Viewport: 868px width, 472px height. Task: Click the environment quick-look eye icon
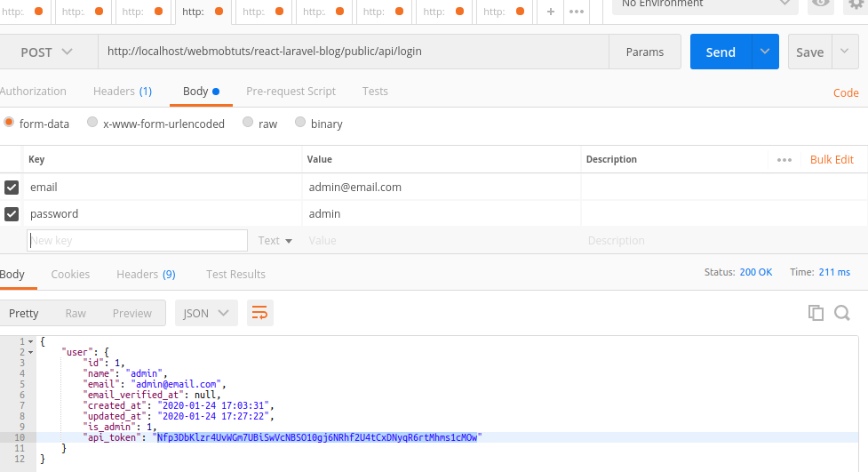(820, 4)
